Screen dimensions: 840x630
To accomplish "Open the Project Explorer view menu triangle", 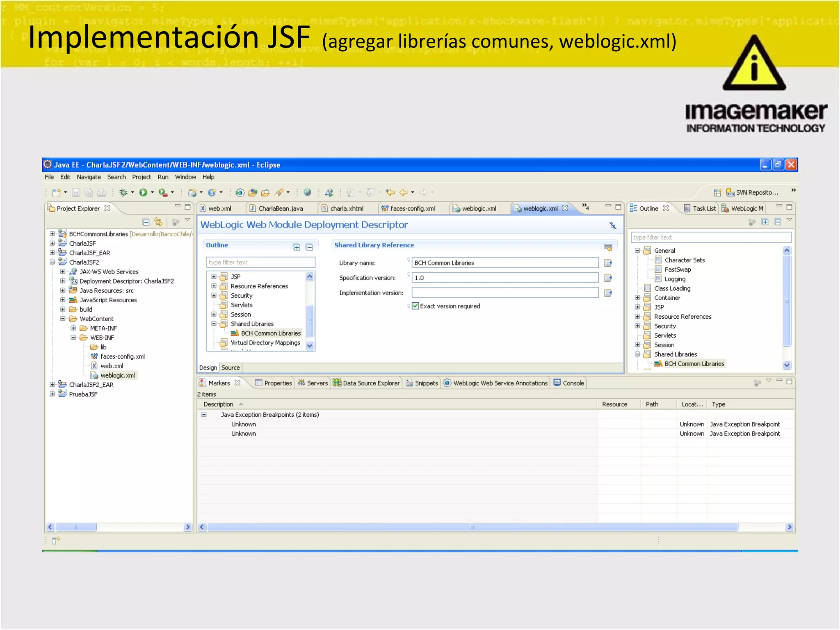I will coord(187,220).
